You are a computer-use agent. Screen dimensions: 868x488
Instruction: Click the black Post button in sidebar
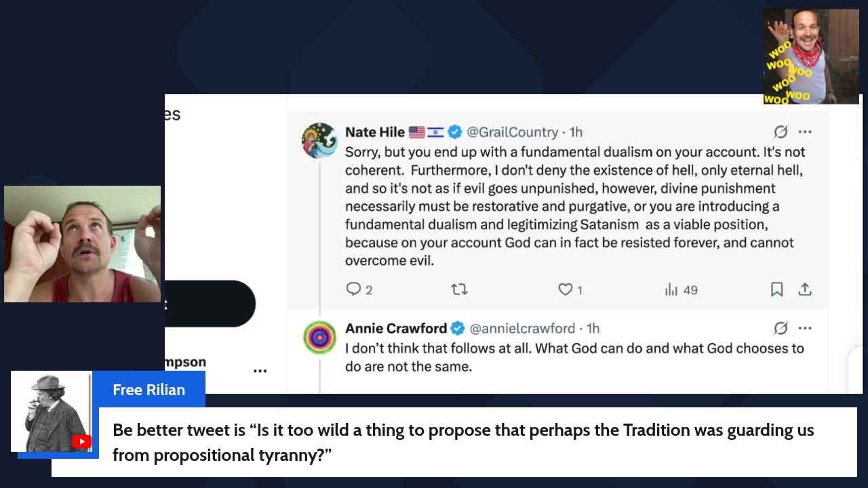click(x=210, y=304)
